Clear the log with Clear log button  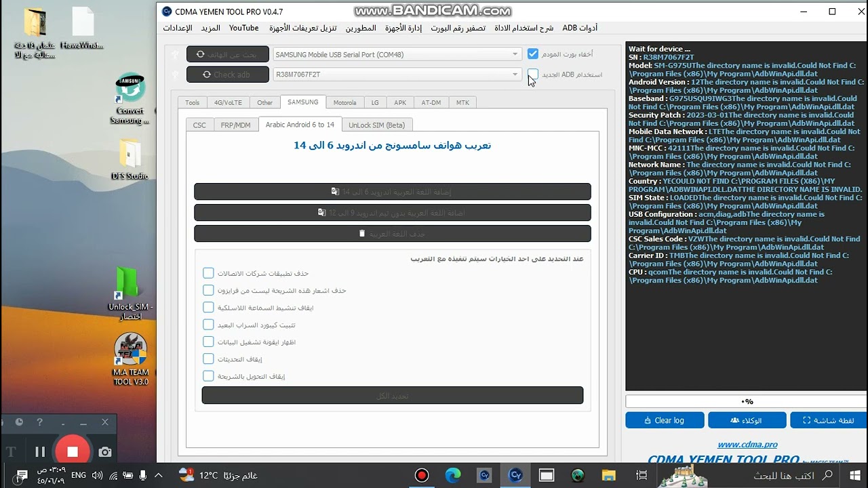665,420
